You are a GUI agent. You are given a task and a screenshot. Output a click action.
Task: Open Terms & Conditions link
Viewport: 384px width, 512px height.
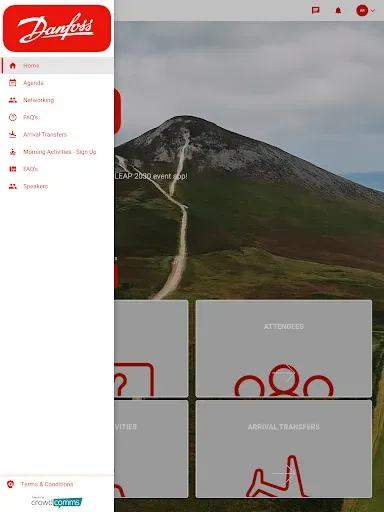(47, 484)
